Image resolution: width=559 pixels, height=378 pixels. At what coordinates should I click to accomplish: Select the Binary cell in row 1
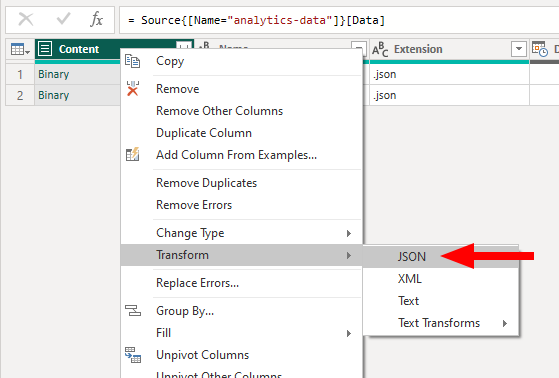click(x=77, y=74)
